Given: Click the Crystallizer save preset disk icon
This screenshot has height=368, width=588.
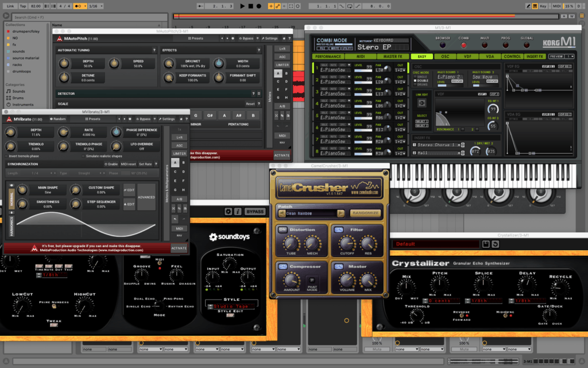Looking at the screenshot, I should click(x=486, y=244).
